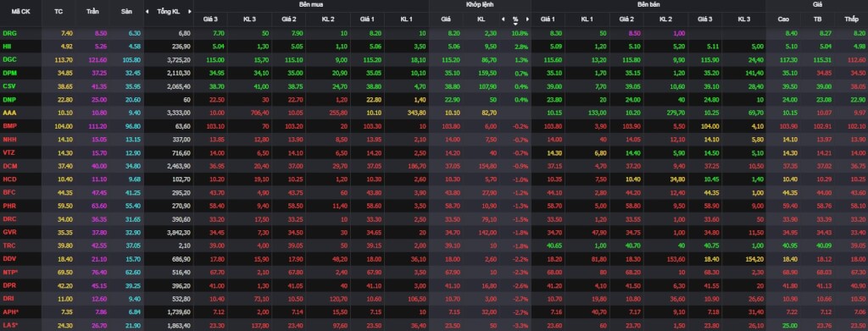Click the Thấp low price header

851,19
